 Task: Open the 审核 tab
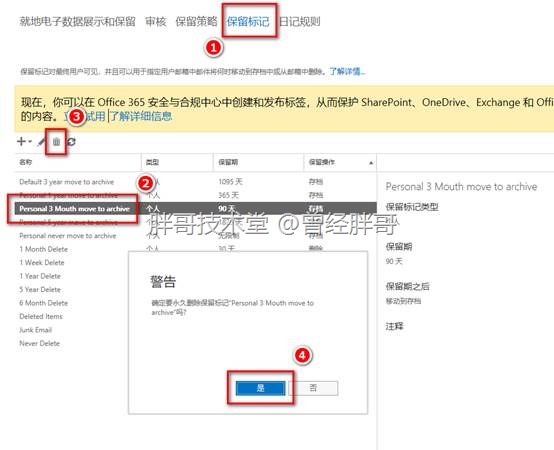[155, 22]
